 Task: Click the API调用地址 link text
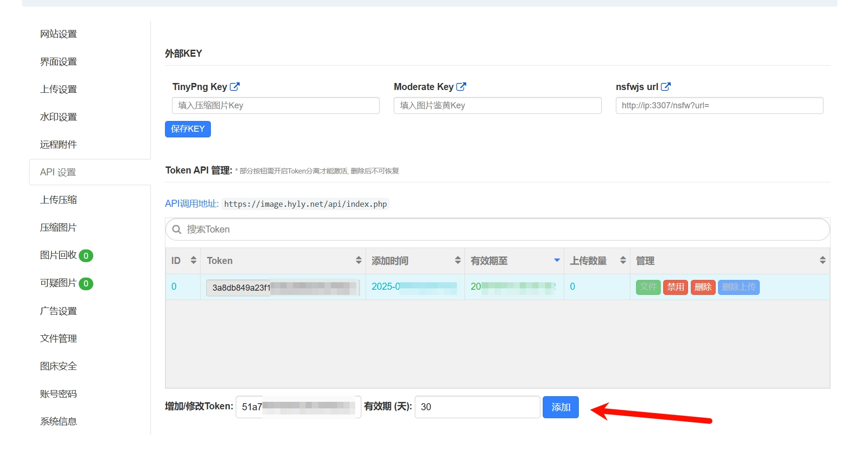[192, 203]
